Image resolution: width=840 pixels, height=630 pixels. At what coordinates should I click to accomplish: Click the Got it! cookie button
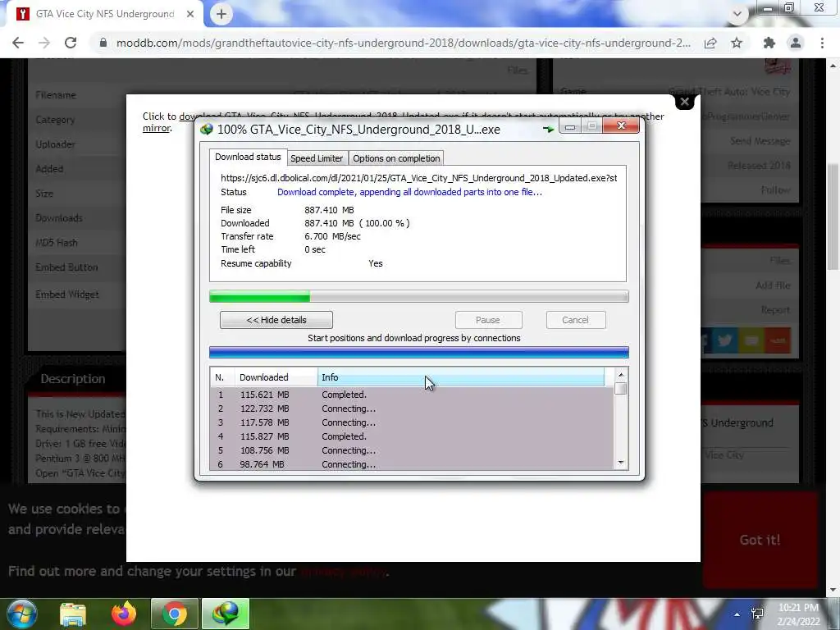[x=760, y=540]
